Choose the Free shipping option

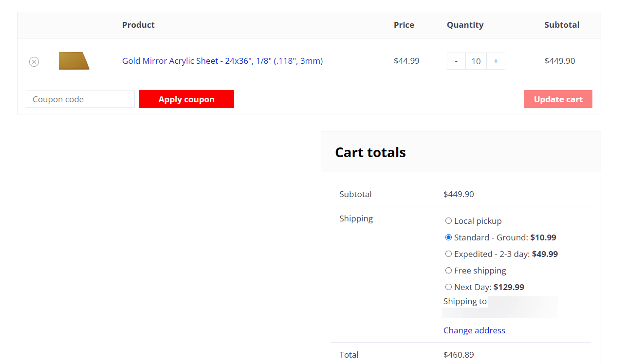click(448, 271)
